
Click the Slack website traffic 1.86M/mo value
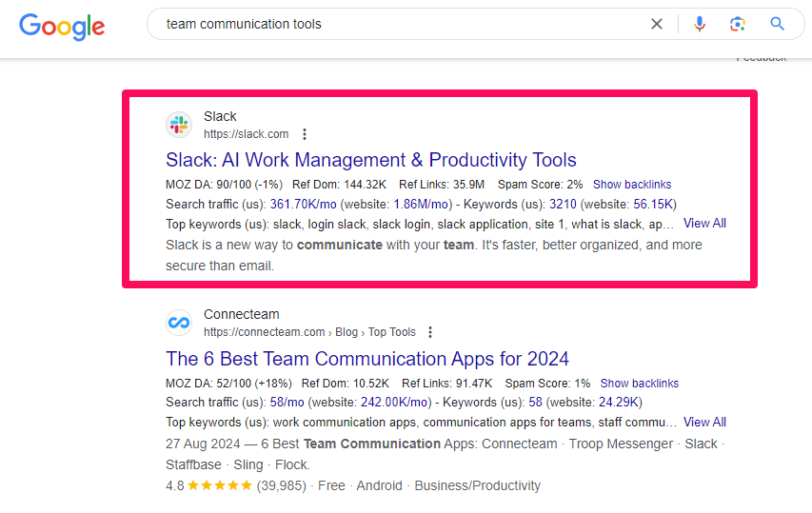tap(421, 204)
